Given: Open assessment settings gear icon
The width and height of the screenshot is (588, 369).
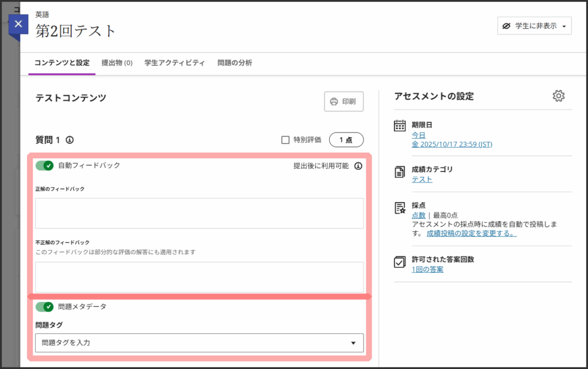Looking at the screenshot, I should 558,96.
